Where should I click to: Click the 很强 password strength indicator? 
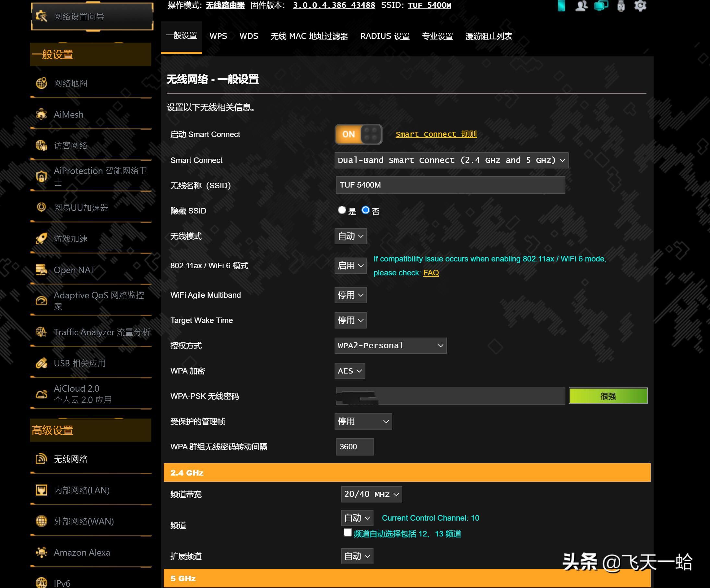[608, 396]
